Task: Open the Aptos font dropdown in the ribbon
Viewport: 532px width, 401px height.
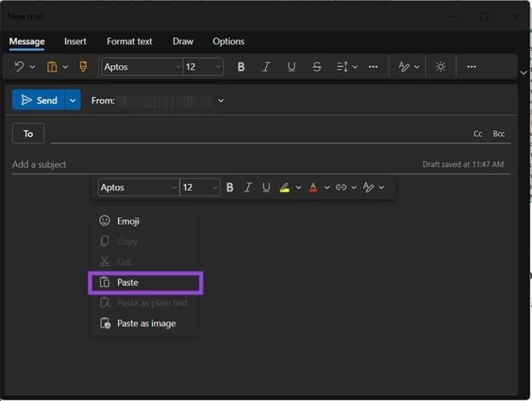Action: [x=141, y=66]
